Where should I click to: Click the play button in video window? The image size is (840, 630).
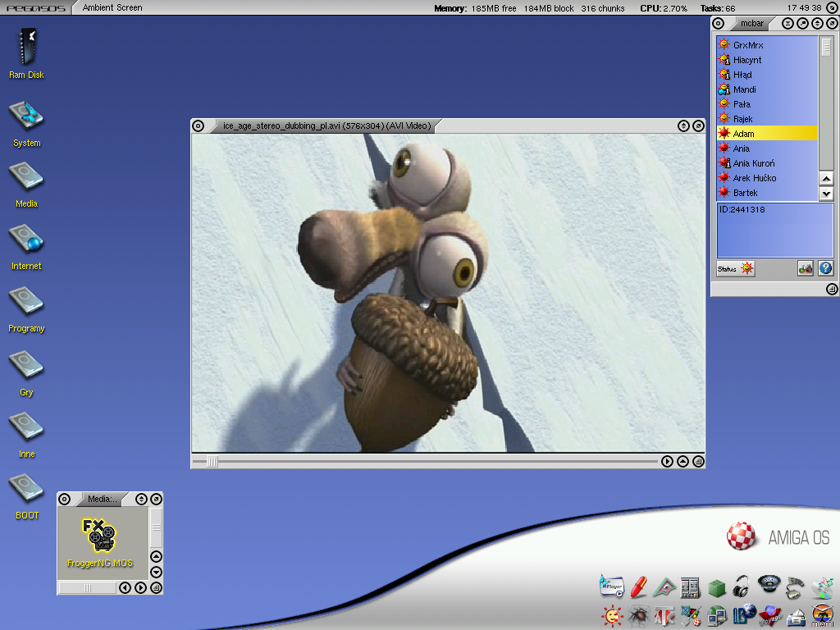667,461
